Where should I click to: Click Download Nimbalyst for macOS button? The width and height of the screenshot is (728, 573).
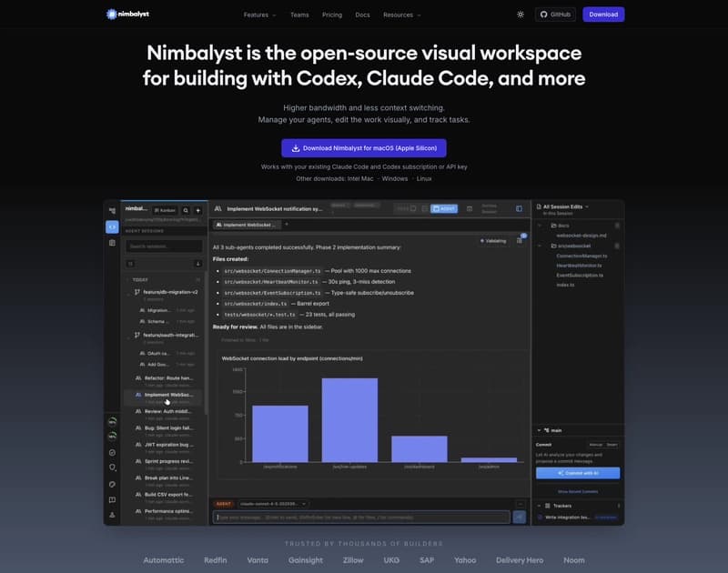pyautogui.click(x=364, y=148)
